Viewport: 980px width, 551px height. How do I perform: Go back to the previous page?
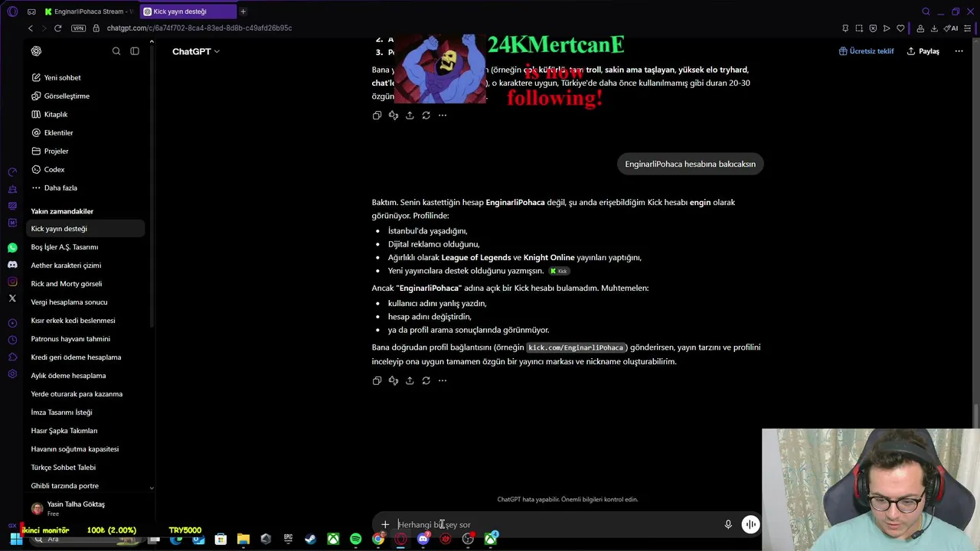(31, 28)
